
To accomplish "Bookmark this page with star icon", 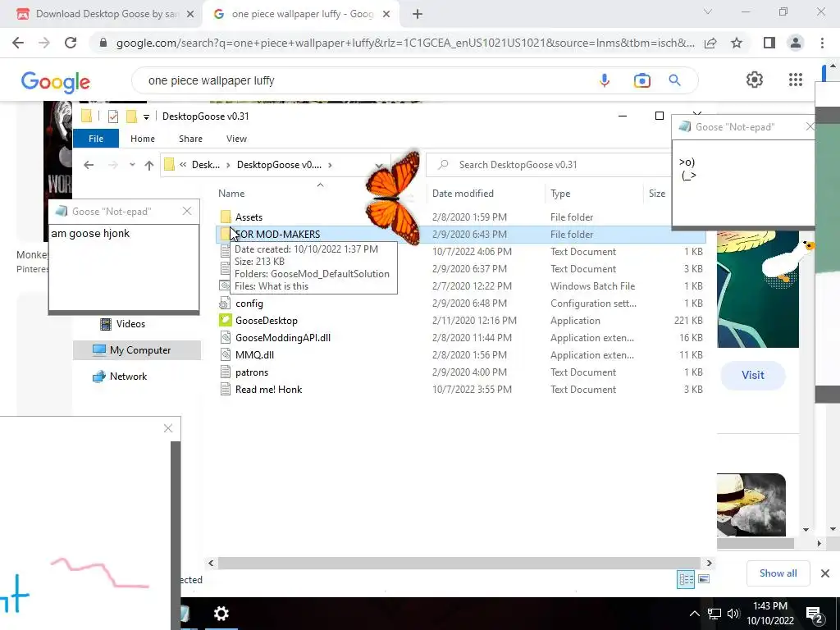I will pos(737,43).
